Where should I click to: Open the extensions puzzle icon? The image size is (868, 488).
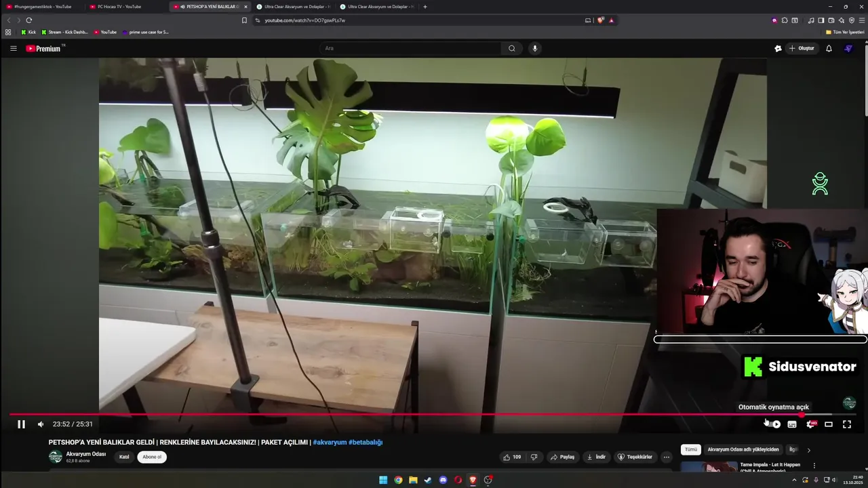click(x=785, y=20)
